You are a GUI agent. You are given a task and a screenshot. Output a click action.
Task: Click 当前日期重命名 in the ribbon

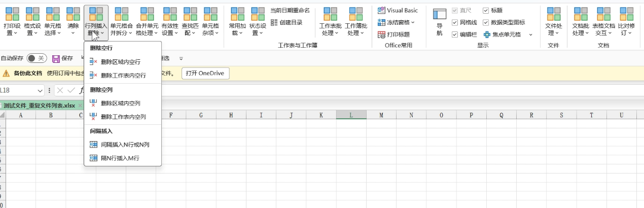290,10
